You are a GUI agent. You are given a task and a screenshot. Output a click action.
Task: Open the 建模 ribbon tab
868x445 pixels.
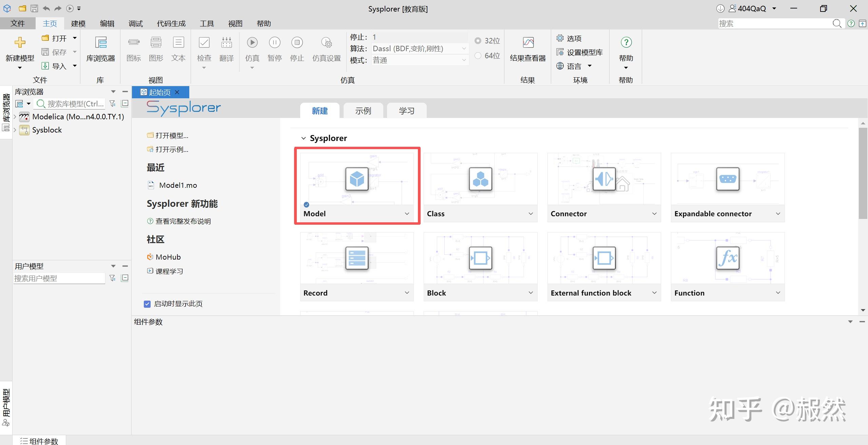pos(78,23)
